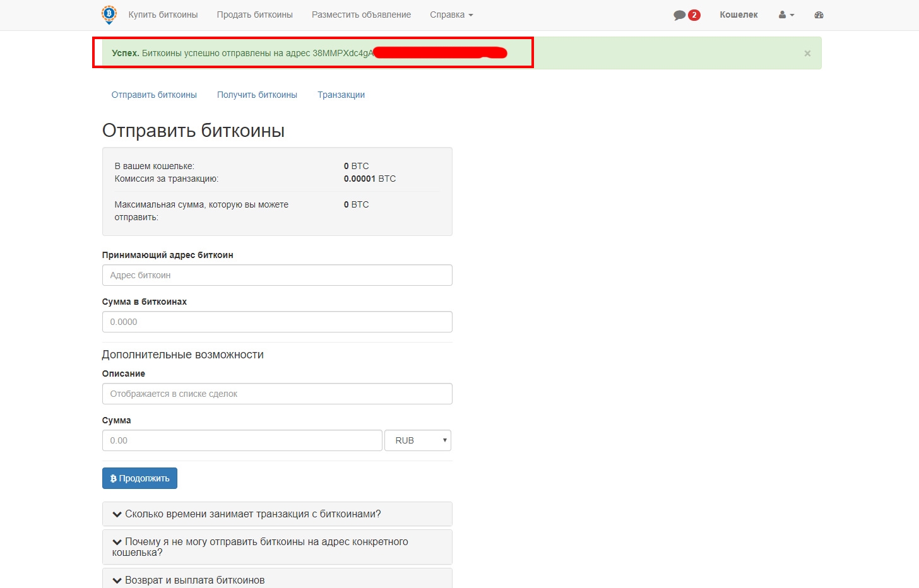The width and height of the screenshot is (919, 588).
Task: Open the RUB currency dropdown
Action: point(417,440)
